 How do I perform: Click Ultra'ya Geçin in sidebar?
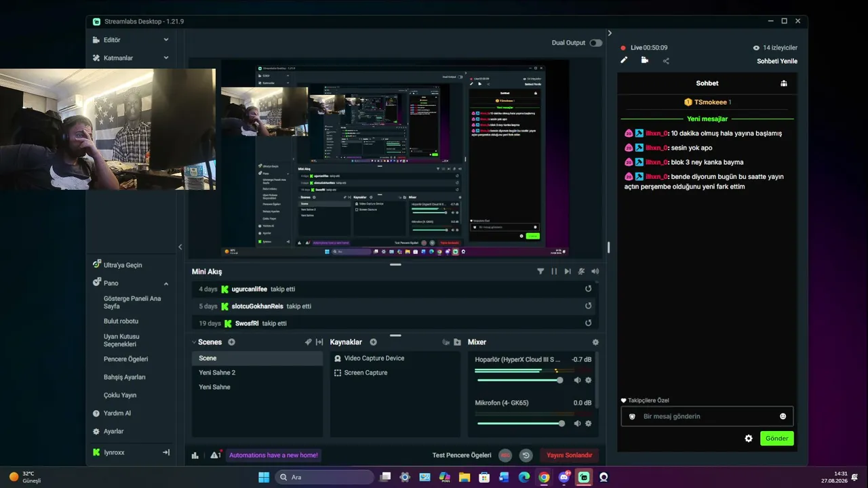point(122,265)
